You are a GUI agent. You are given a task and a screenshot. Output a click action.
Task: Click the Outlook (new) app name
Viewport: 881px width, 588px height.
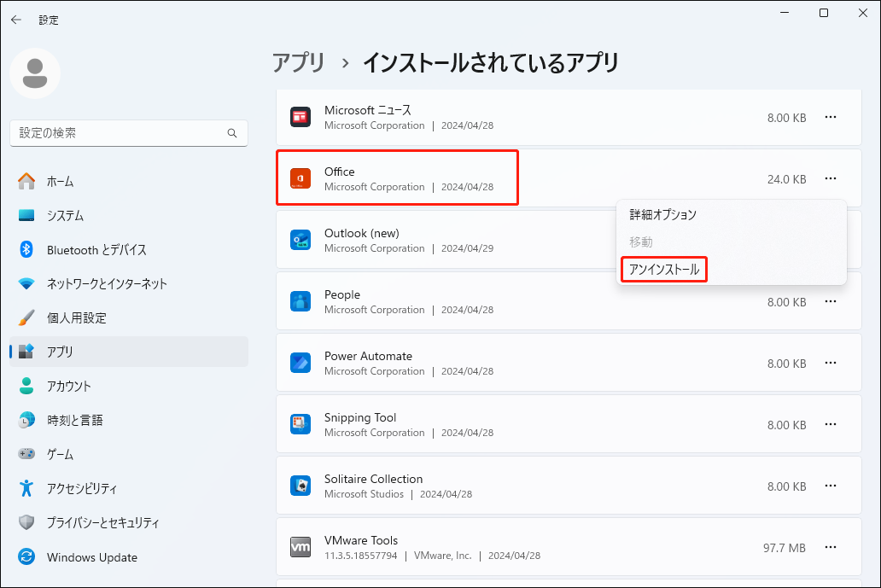tap(362, 233)
